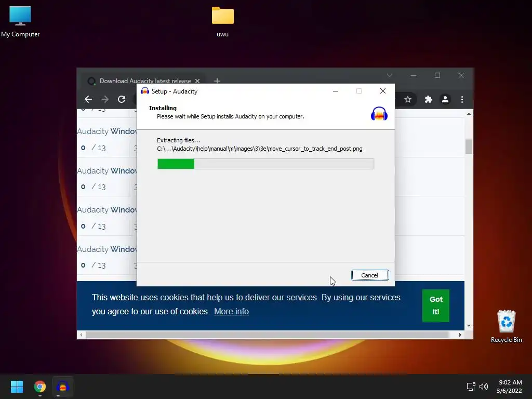Click Chrome in the taskbar
Image resolution: width=532 pixels, height=399 pixels.
(x=39, y=387)
